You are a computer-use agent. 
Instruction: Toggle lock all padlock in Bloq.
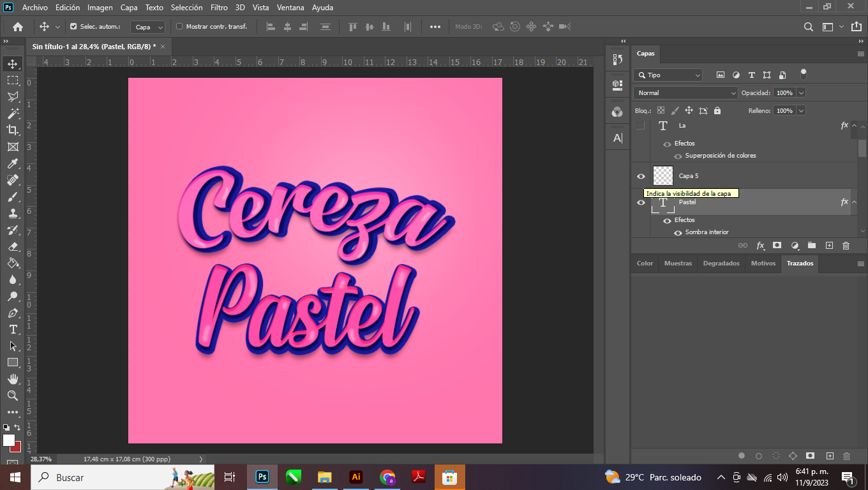[717, 110]
